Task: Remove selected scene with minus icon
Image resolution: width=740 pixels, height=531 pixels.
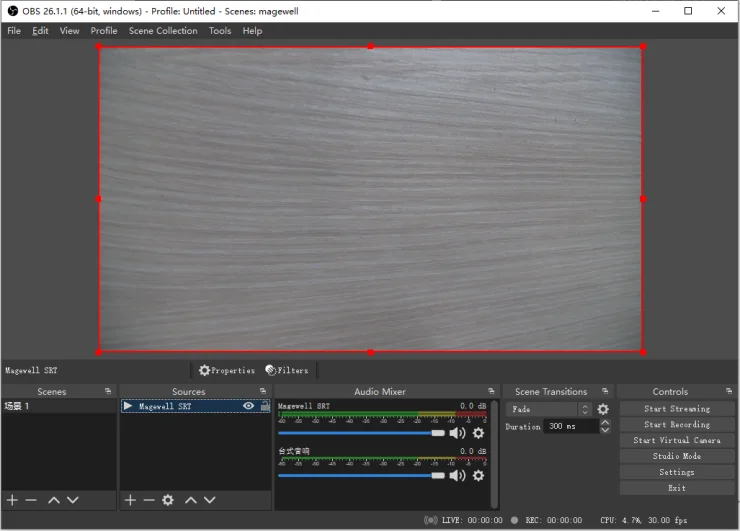Action: 31,500
